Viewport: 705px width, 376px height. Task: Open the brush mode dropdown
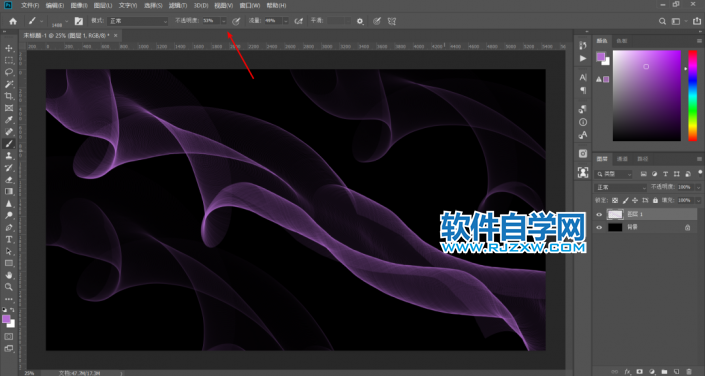point(138,21)
